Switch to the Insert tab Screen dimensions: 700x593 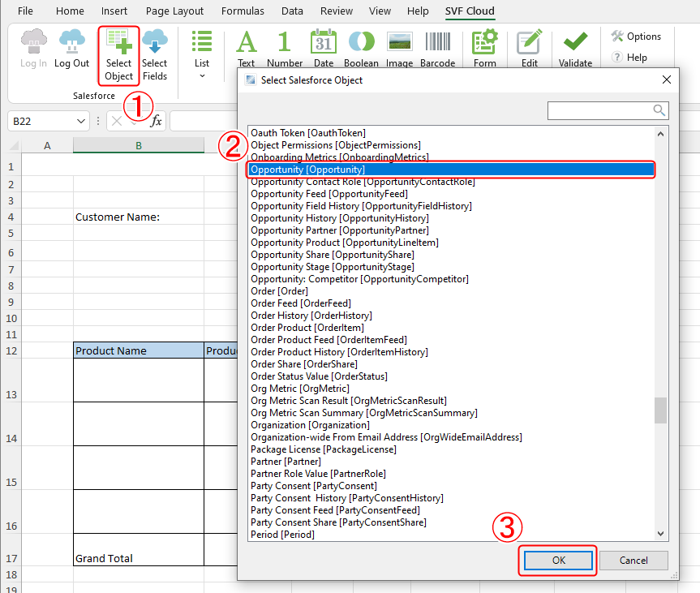point(114,11)
